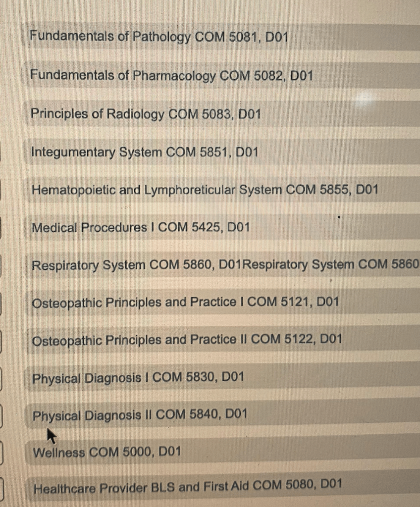Mark the checkbox beside Physical Diagnosis I
The height and width of the screenshot is (507, 420).
click(x=1, y=379)
